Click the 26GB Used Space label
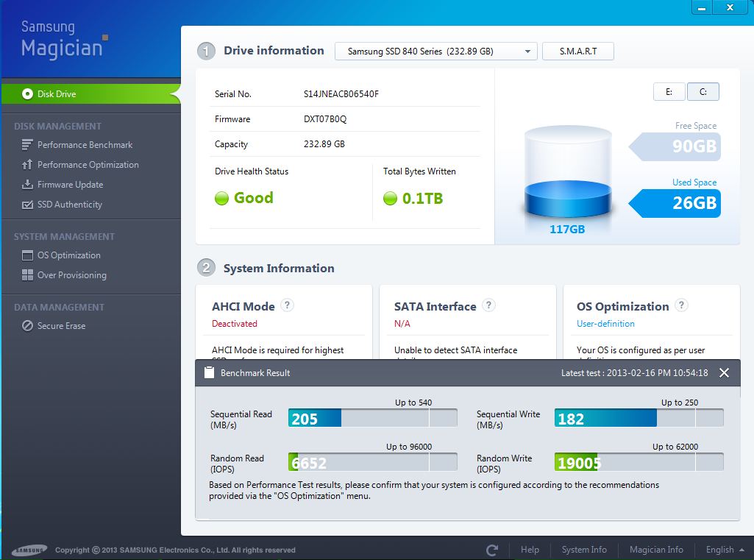The image size is (754, 560). pyautogui.click(x=675, y=203)
